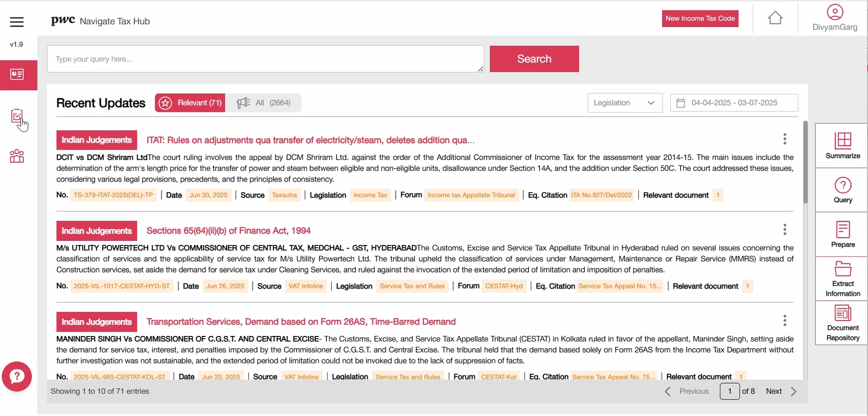Open more options for ITAT electricity/steam judgement
Image resolution: width=868 pixels, height=416 pixels.
pyautogui.click(x=785, y=139)
